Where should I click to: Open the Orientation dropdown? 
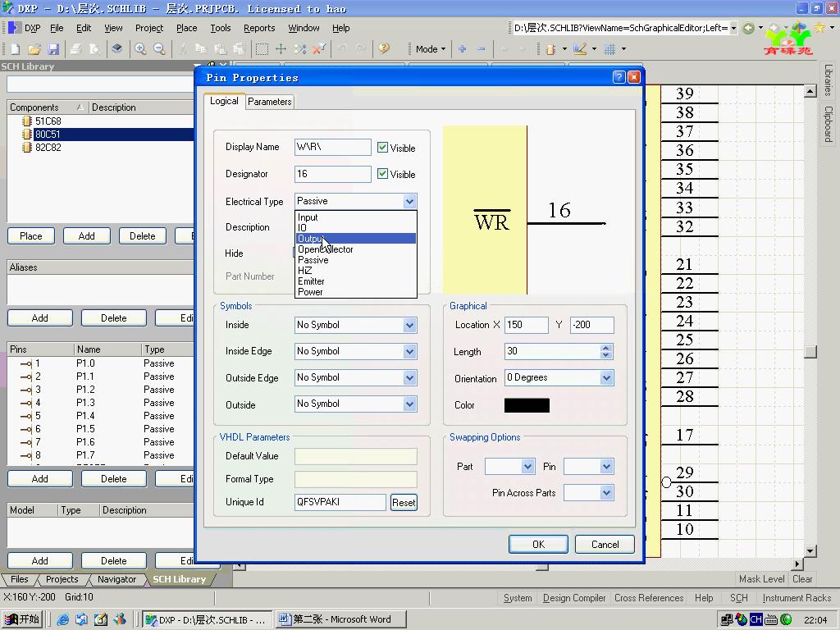pos(606,377)
